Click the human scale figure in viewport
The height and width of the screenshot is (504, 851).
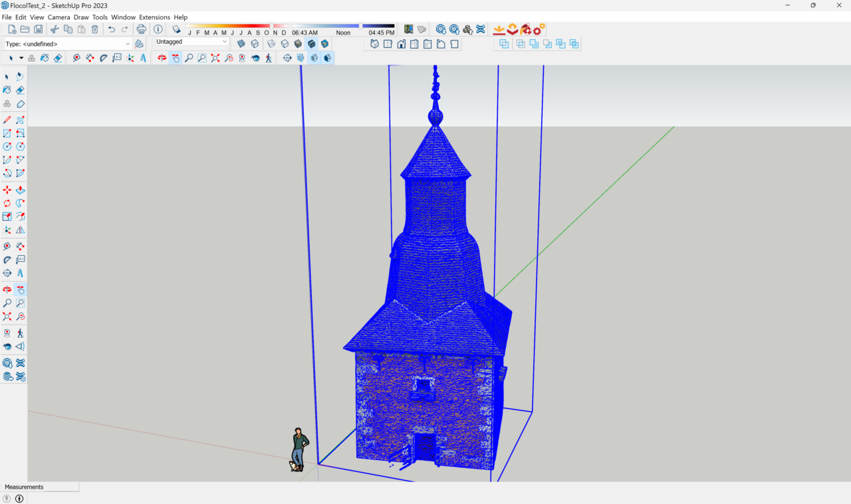pyautogui.click(x=299, y=449)
